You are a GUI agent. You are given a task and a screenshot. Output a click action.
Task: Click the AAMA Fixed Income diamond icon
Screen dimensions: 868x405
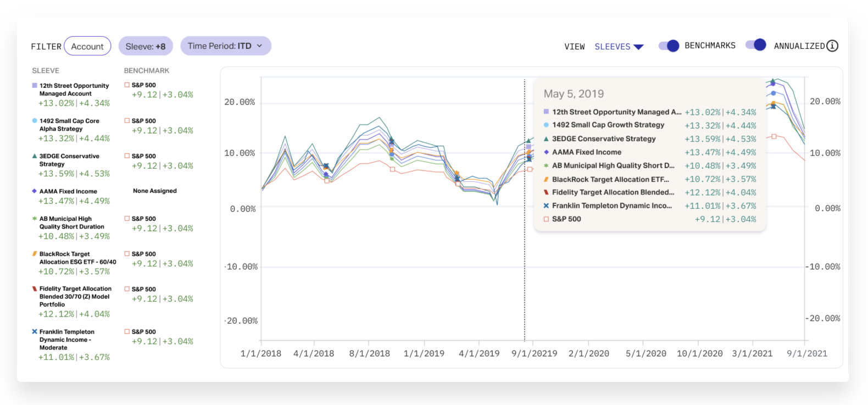click(35, 191)
